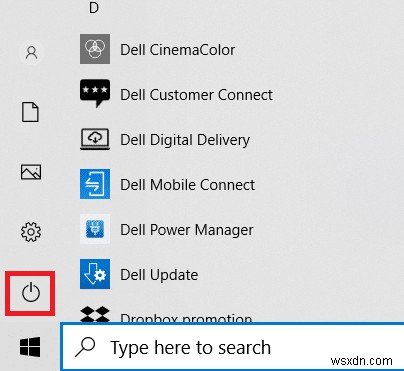Focus the Type here to search box
404x371 pixels.
[x=233, y=347]
